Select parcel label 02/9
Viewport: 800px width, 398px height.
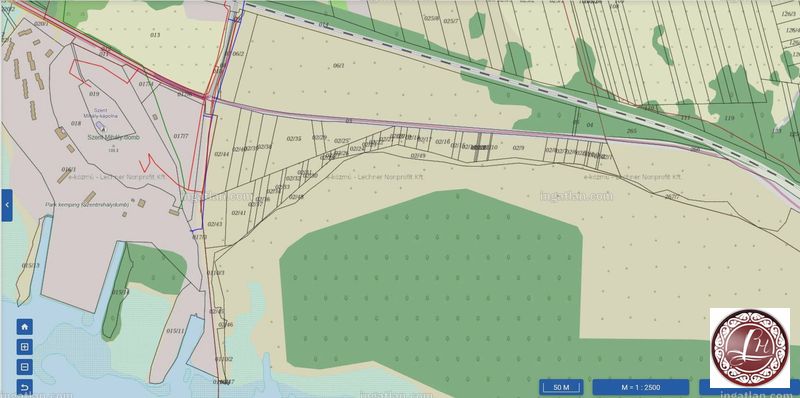(x=518, y=148)
